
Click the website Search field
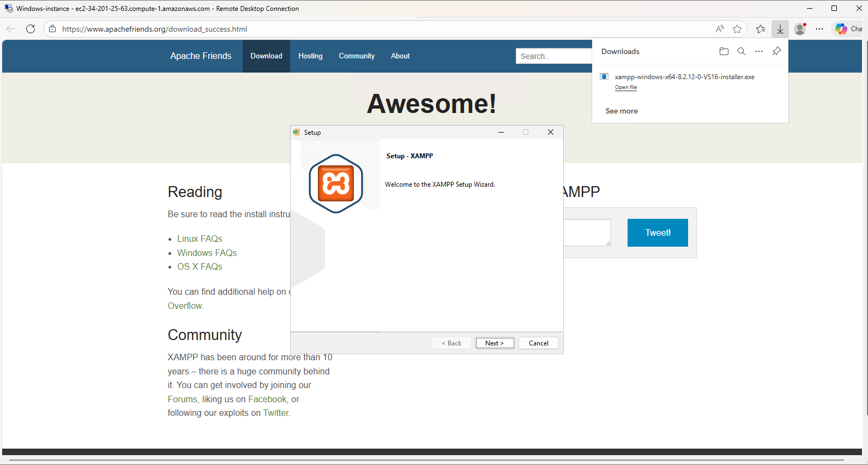554,56
